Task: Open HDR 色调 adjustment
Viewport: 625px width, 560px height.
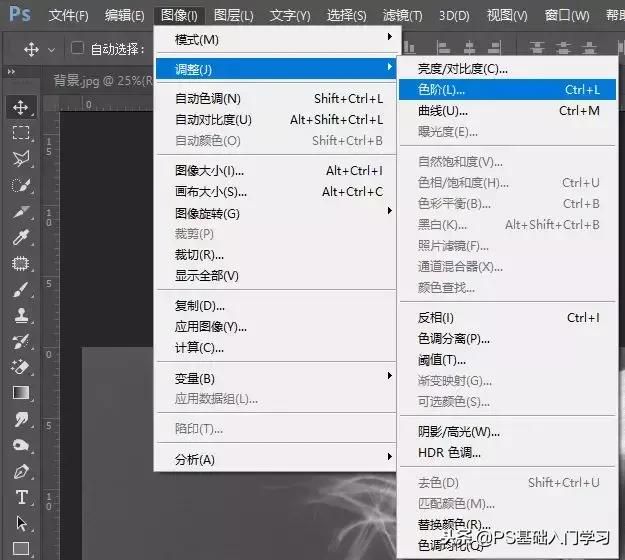Action: 507,453
